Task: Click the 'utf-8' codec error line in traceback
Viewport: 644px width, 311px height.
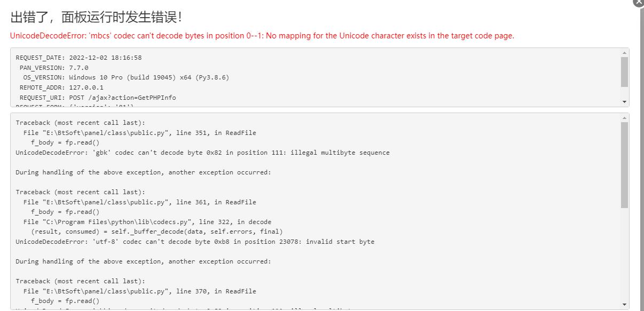Action: [195, 242]
